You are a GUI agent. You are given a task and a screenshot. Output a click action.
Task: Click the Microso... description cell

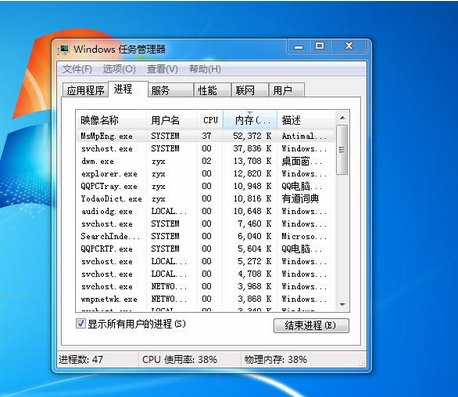point(304,236)
